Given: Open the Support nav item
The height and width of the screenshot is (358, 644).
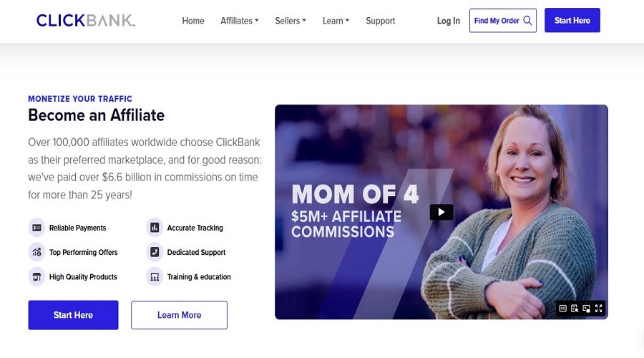Looking at the screenshot, I should (380, 21).
